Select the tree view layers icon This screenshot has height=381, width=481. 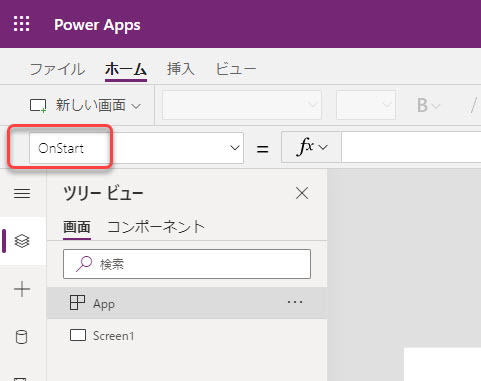[x=22, y=241]
